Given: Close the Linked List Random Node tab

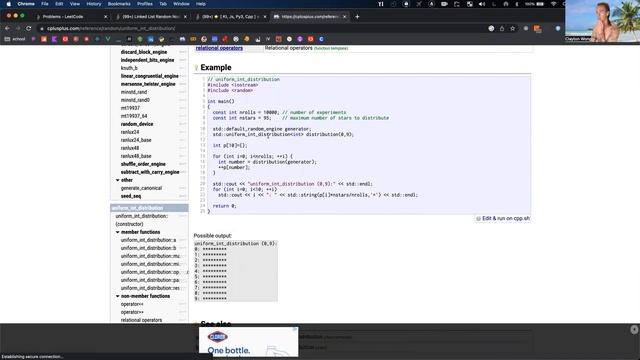Looking at the screenshot, I should click(x=185, y=17).
